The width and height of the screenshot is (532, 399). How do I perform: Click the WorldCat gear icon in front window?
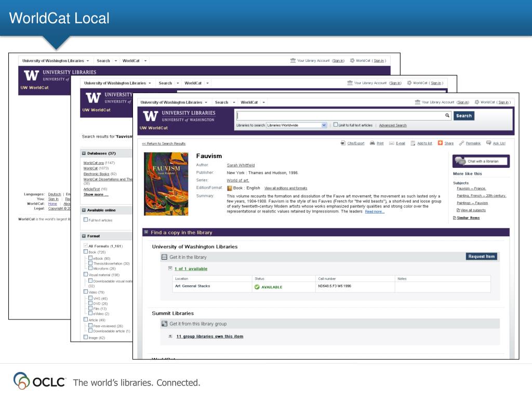coord(477,102)
